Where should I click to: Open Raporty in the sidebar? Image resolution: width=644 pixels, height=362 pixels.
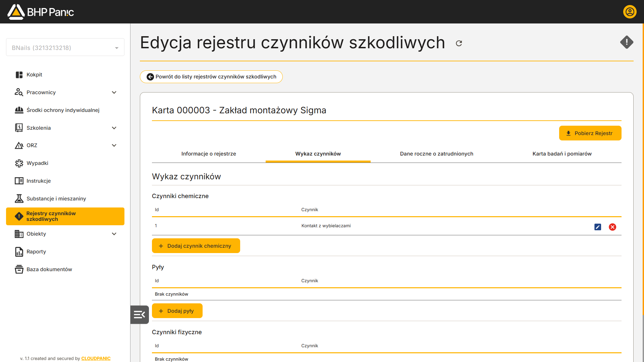(65, 252)
